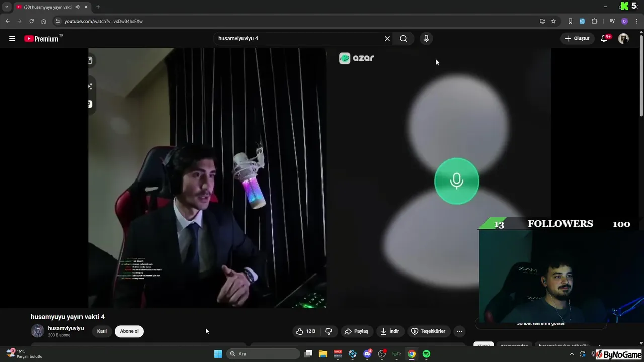Click the Katıl join button

102,331
